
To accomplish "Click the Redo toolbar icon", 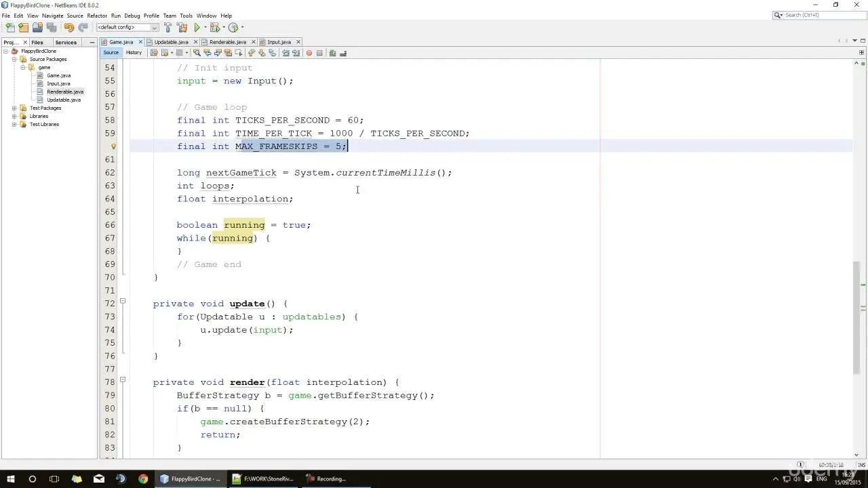I will [x=83, y=28].
